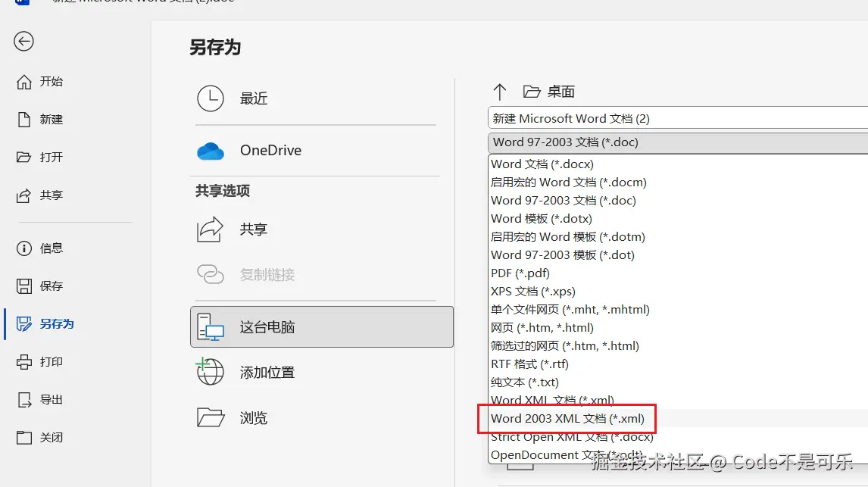Go up one folder level arrow
The image size is (868, 487).
[x=499, y=92]
